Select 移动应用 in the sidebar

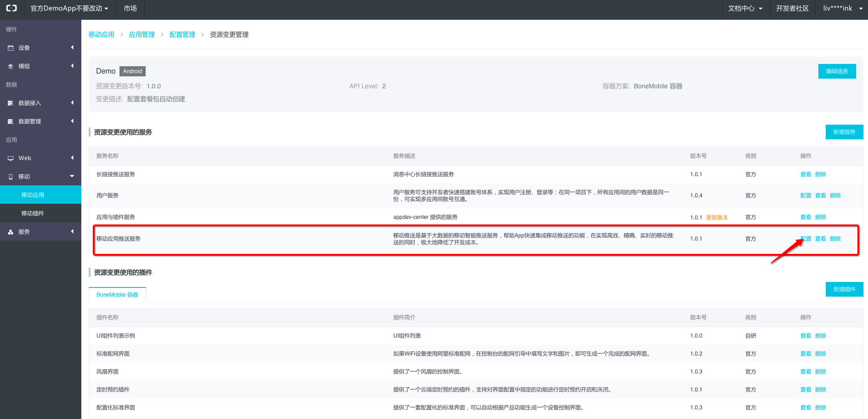pyautogui.click(x=40, y=195)
